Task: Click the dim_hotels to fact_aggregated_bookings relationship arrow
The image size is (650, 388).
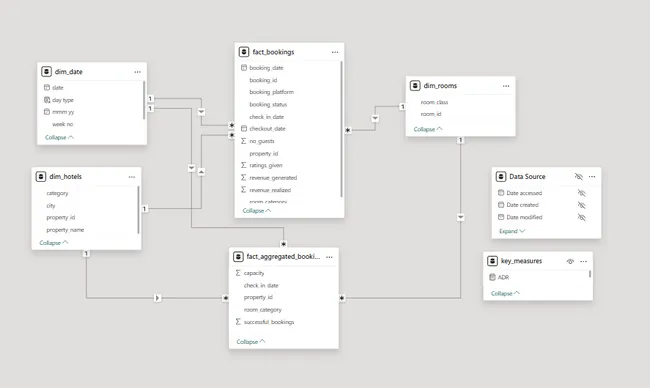Action: point(158,298)
